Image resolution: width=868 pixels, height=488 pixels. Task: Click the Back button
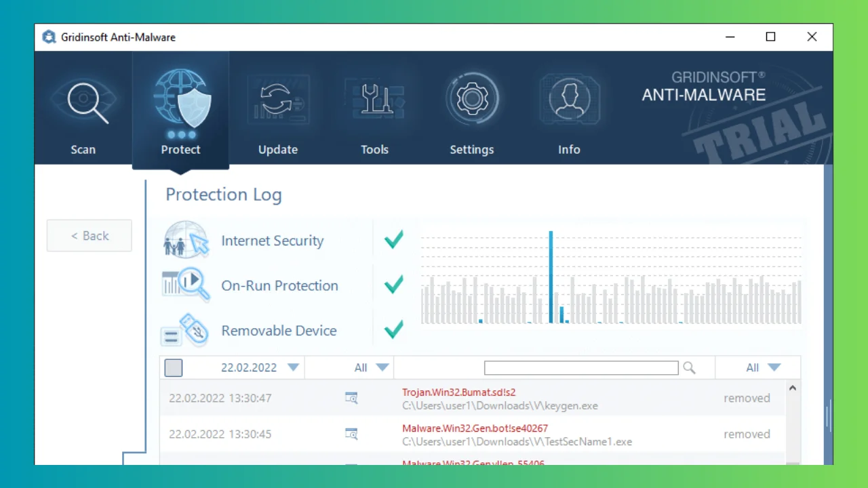coord(90,236)
